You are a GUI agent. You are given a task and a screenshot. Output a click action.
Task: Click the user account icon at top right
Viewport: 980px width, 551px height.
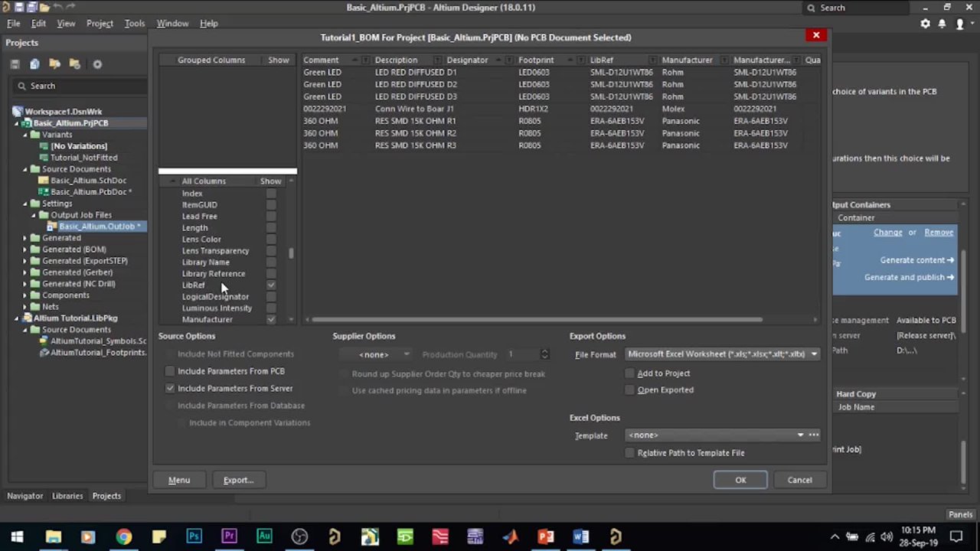click(960, 24)
